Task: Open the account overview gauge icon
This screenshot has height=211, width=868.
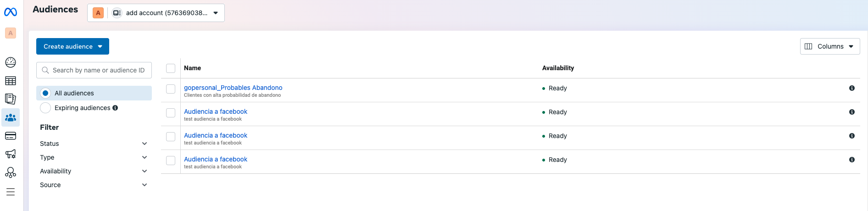Action: (x=11, y=62)
